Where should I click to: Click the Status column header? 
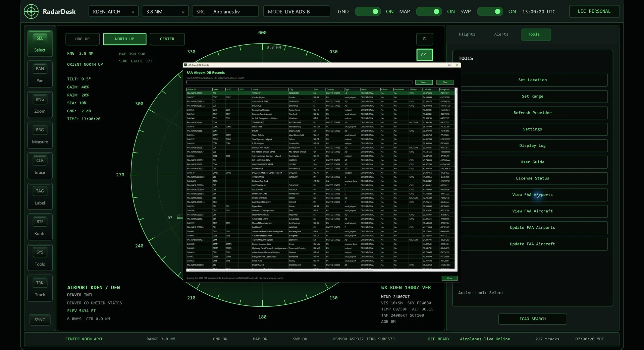tap(370, 90)
